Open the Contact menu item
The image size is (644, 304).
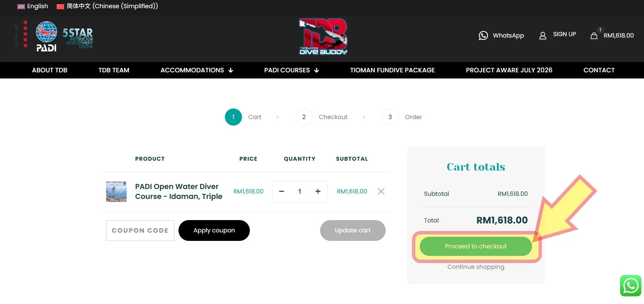599,70
